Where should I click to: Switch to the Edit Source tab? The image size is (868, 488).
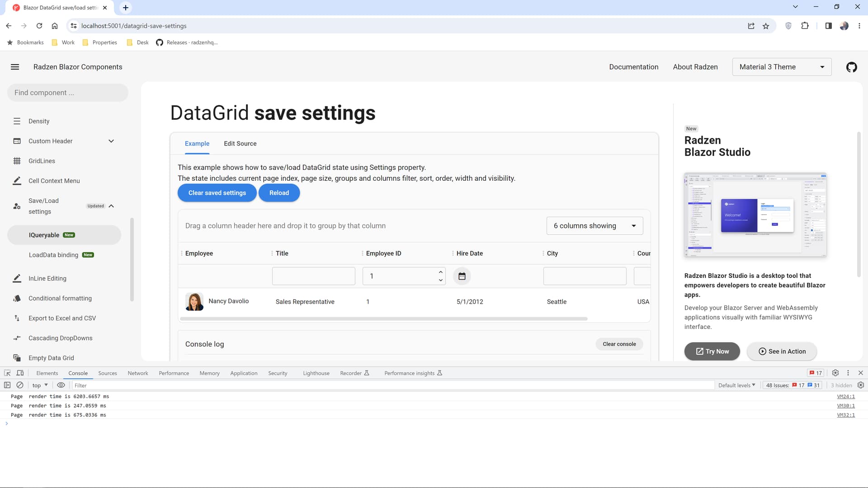(240, 144)
